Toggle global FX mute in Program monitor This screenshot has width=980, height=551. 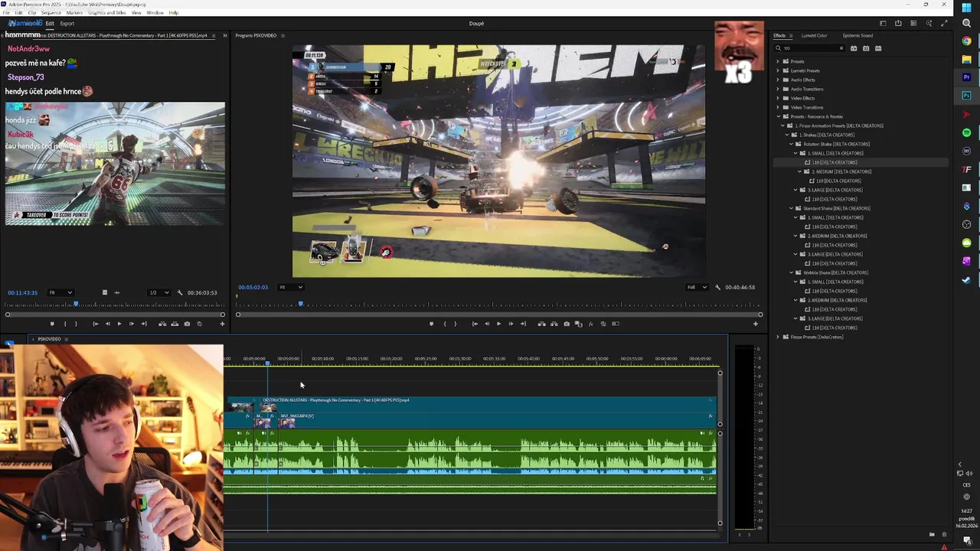coord(590,324)
